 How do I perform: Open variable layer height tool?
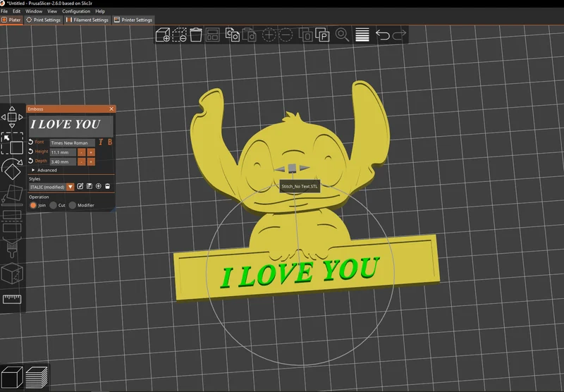pyautogui.click(x=362, y=35)
